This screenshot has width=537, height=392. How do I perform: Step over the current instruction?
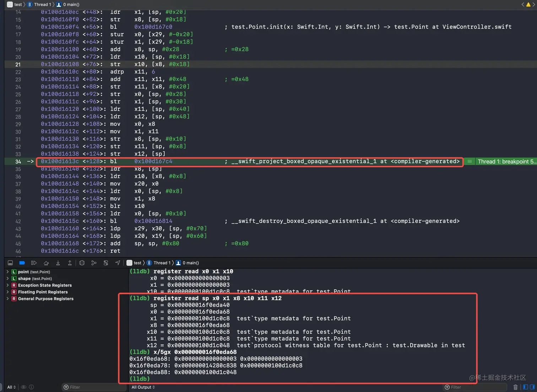[x=46, y=263]
